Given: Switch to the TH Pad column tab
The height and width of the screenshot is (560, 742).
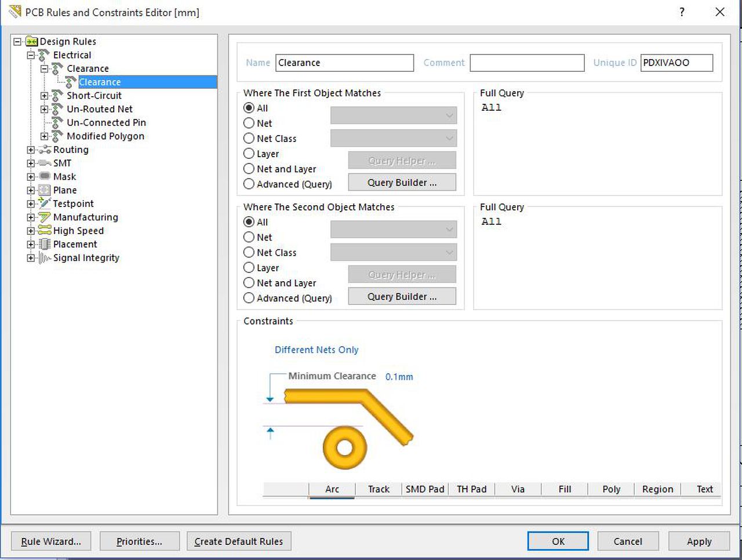Looking at the screenshot, I should [x=471, y=489].
